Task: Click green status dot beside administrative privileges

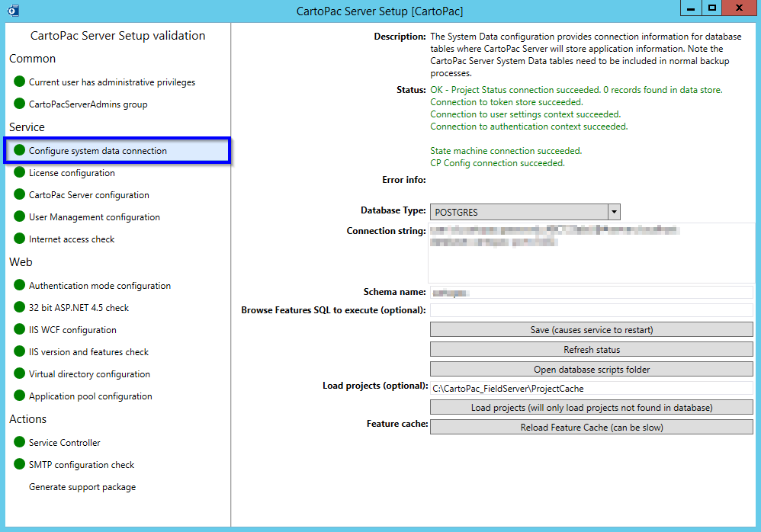Action: [19, 82]
